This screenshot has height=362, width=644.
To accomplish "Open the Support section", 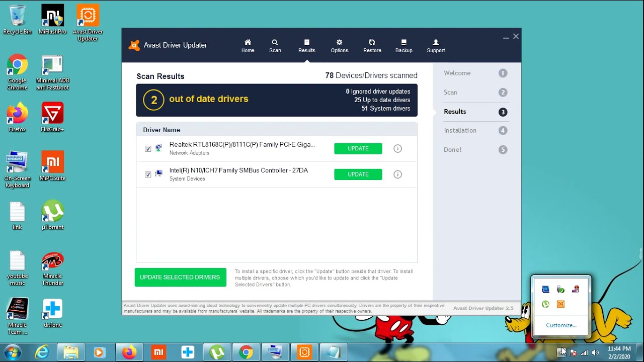I will (x=436, y=46).
